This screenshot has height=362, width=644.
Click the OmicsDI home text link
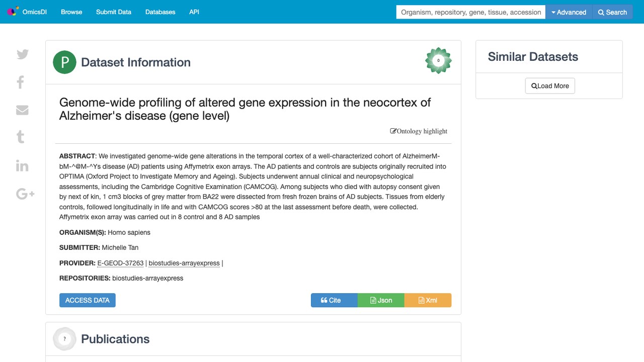point(35,12)
